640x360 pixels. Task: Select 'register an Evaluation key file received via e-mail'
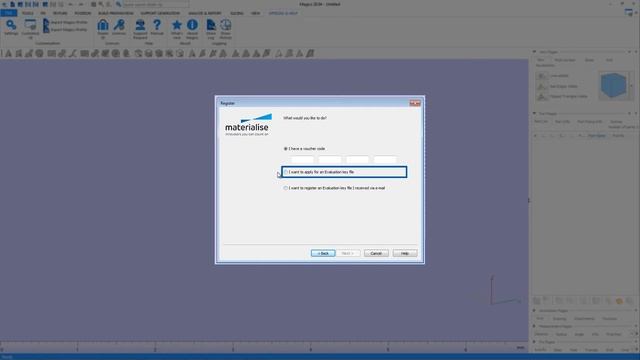[334, 188]
